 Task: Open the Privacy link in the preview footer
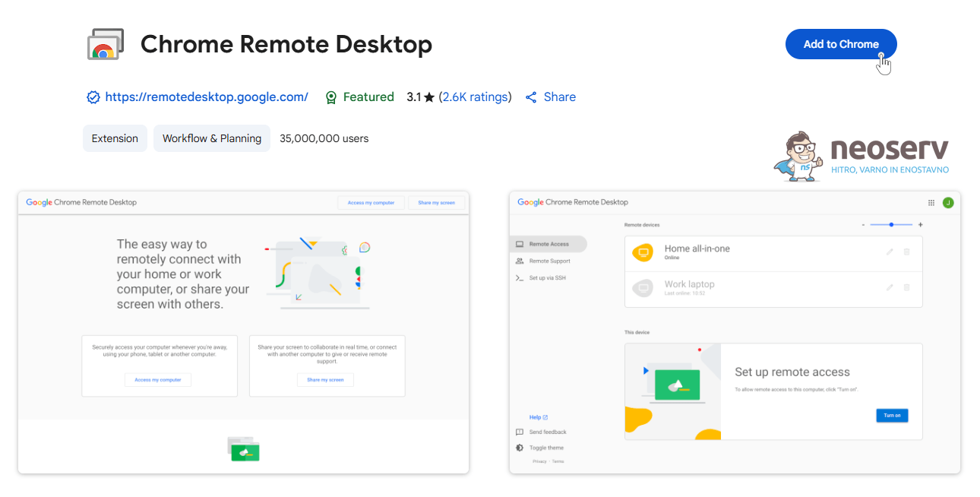pyautogui.click(x=539, y=461)
